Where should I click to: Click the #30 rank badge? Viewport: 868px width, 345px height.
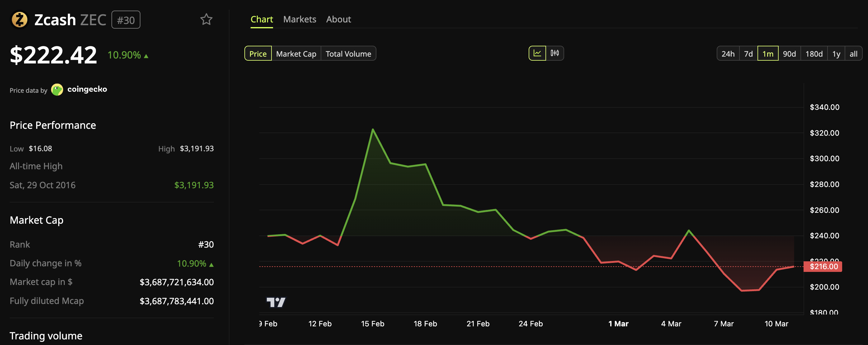tap(126, 20)
